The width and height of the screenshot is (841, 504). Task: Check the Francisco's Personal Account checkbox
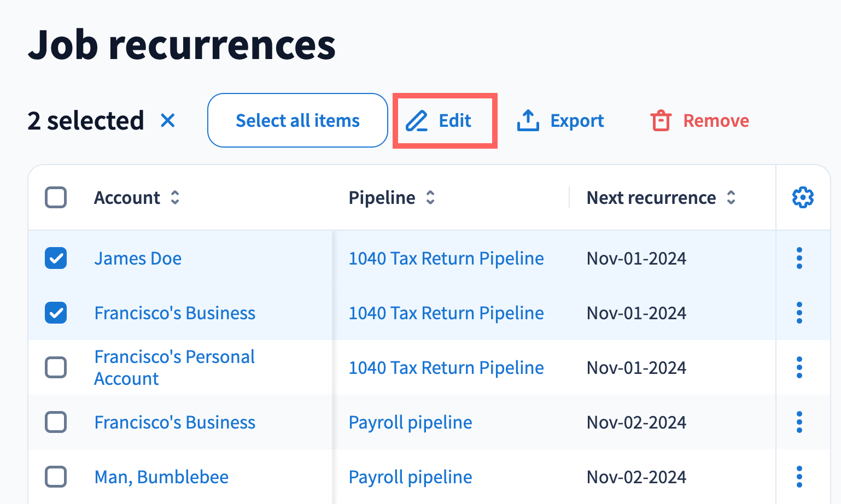[56, 367]
